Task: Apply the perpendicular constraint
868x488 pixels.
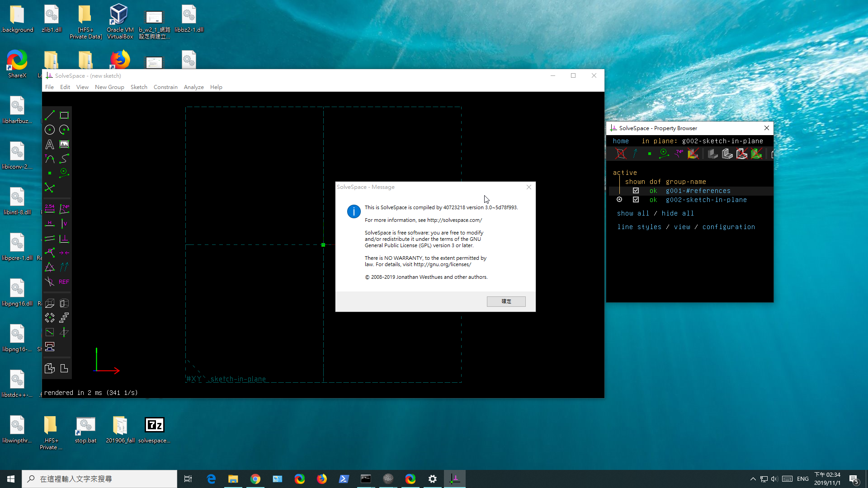Action: (64, 238)
